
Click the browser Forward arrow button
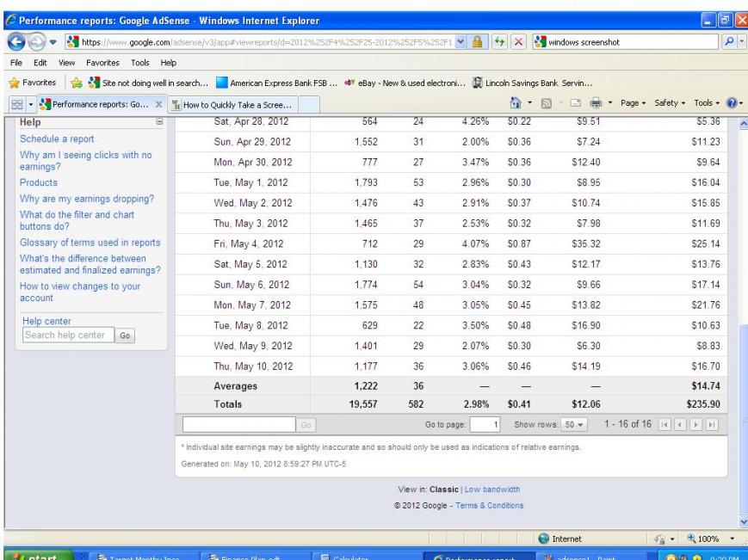click(36, 42)
